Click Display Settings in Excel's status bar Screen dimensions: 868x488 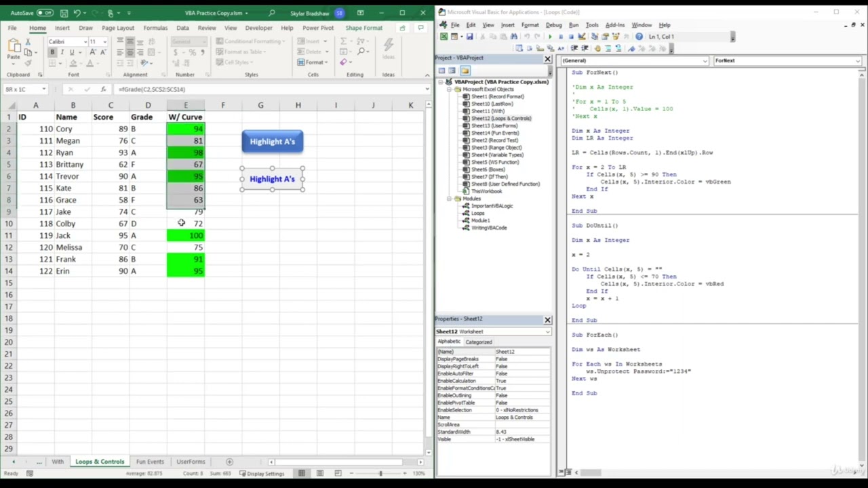tap(261, 474)
